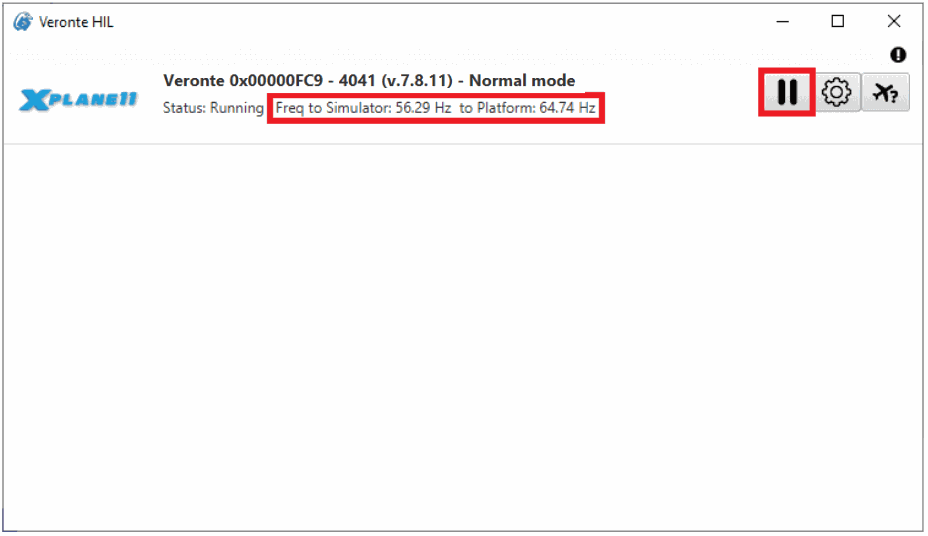Click the 4041 serial number text
The image size is (928, 536).
[x=356, y=81]
